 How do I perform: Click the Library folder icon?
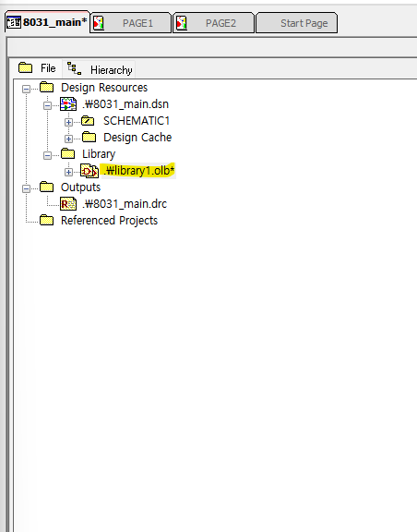67,153
